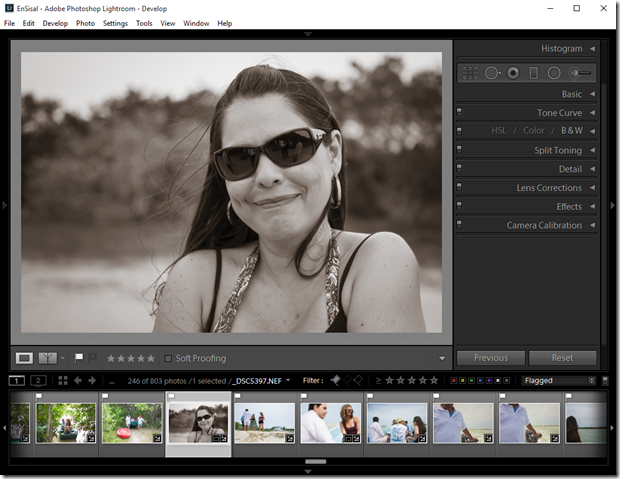The width and height of the screenshot is (620, 479).
Task: Filter by red color label
Action: coord(454,381)
